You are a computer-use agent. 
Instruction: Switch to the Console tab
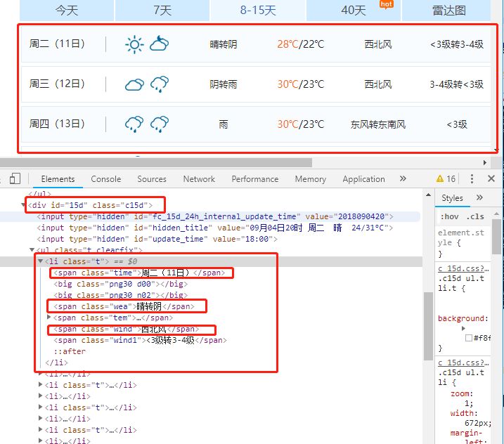[105, 179]
